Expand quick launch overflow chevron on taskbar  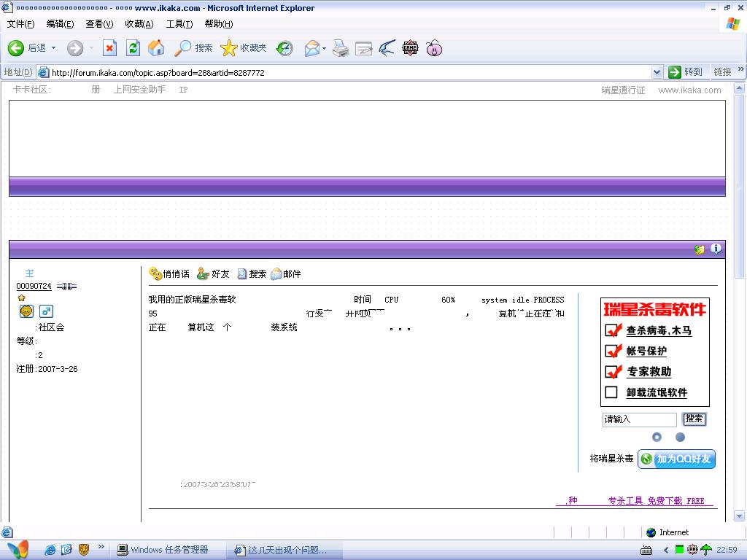point(101,547)
